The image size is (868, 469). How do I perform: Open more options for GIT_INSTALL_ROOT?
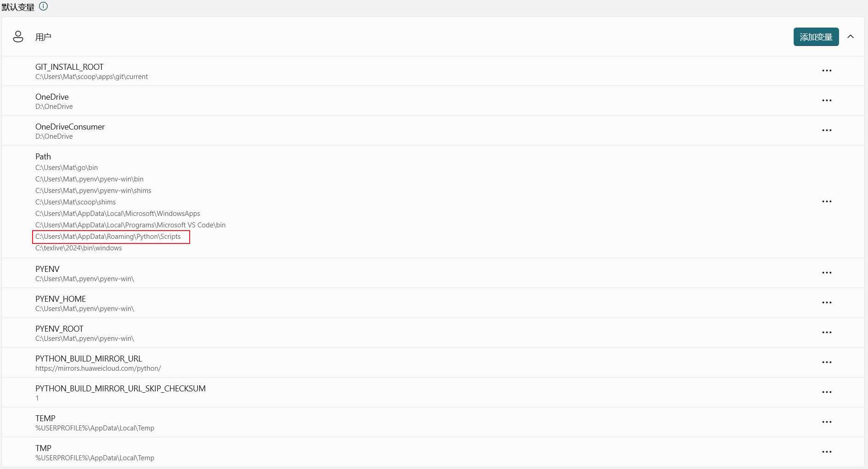[x=827, y=71]
